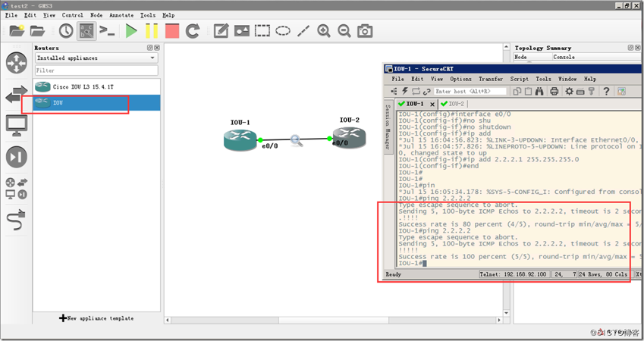This screenshot has height=341, width=644.
Task: Open the Session Manager side tab
Action: pyautogui.click(x=388, y=127)
